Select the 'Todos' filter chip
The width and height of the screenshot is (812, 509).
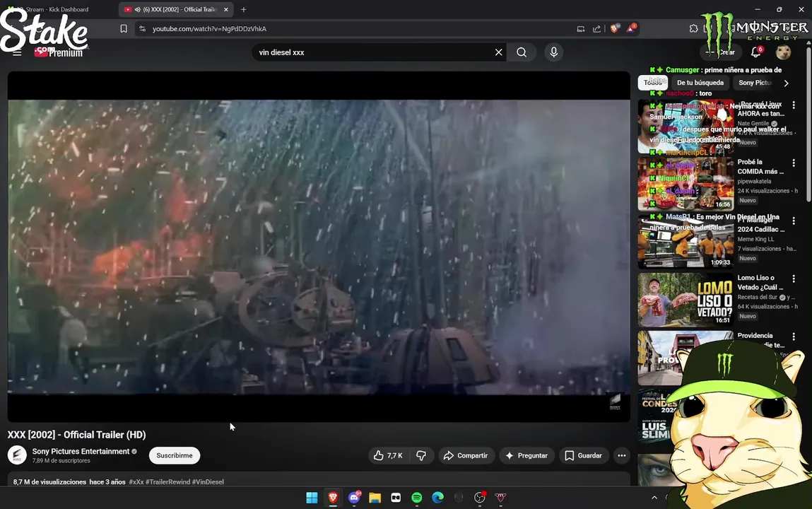pos(652,83)
